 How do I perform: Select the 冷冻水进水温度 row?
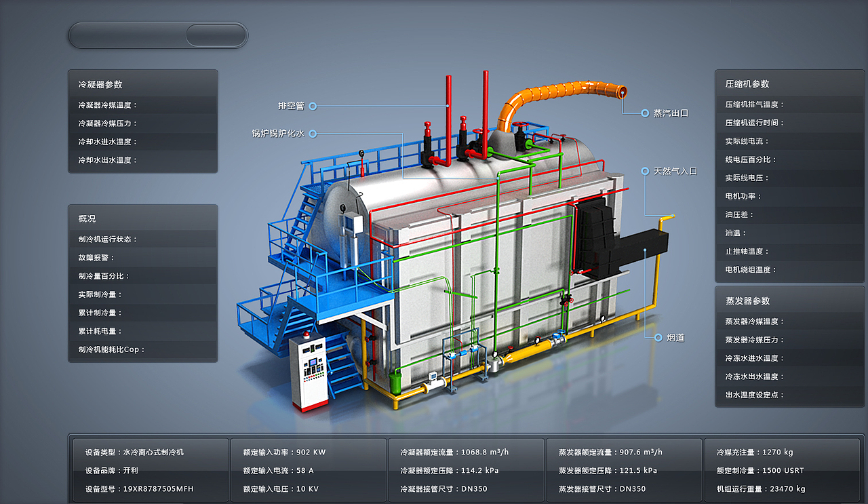pyautogui.click(x=789, y=358)
